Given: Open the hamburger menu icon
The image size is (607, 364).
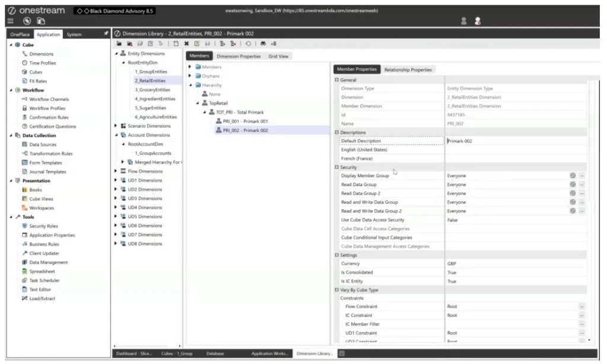Looking at the screenshot, I should click(11, 21).
